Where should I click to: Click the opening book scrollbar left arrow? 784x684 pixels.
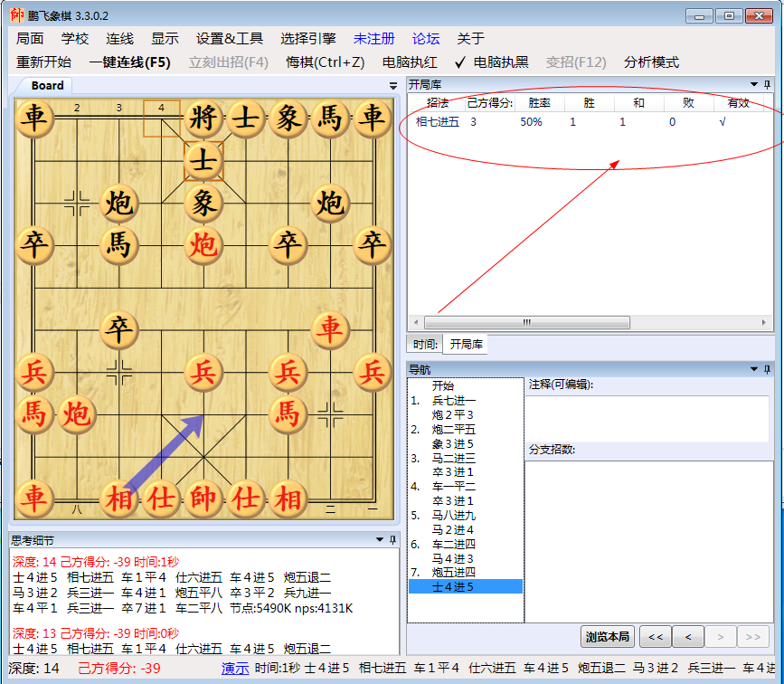(x=416, y=322)
